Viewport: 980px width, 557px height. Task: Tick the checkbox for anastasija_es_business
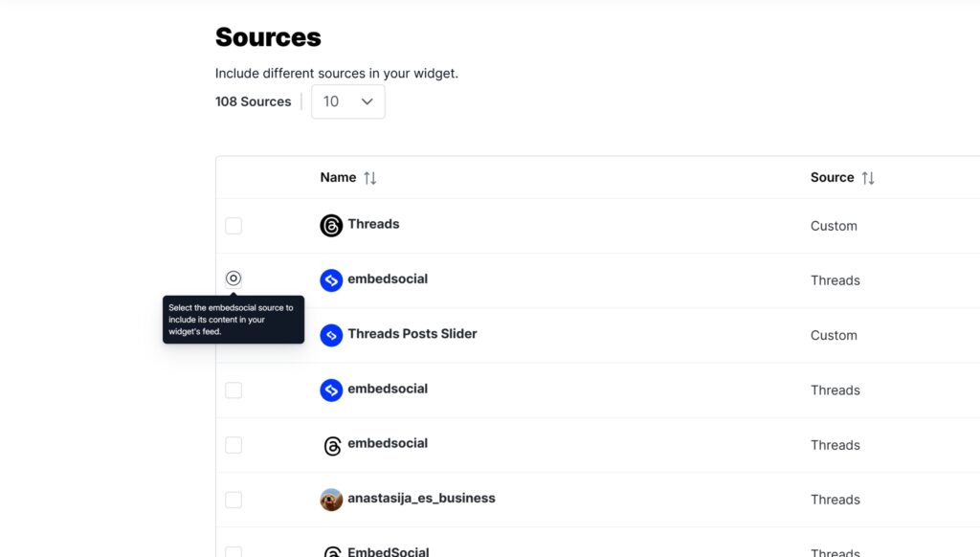click(234, 499)
